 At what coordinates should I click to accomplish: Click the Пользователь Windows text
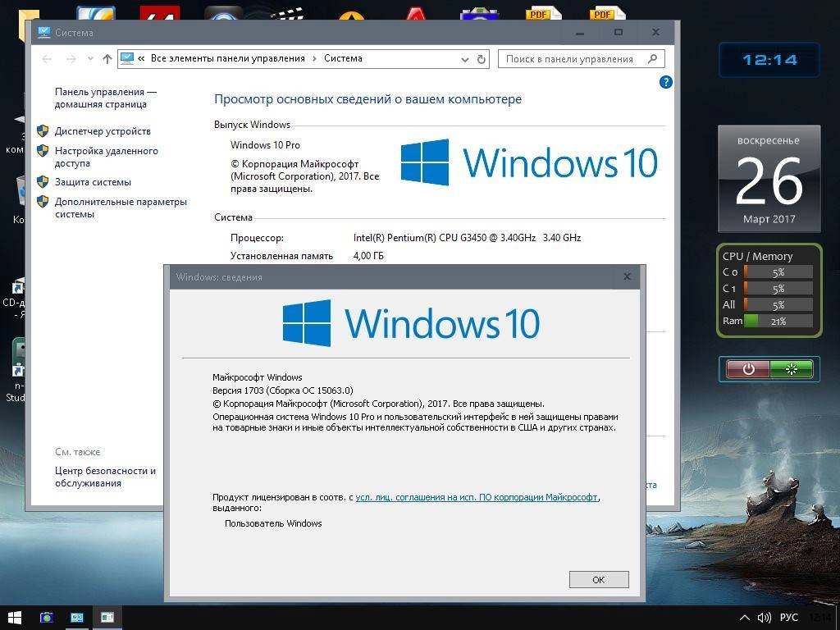273,523
